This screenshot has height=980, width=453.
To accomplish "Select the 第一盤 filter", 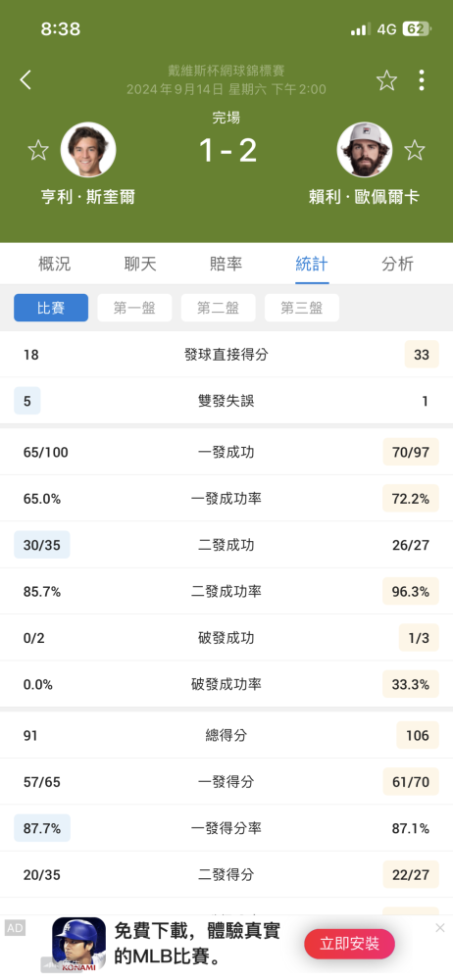I will pyautogui.click(x=134, y=308).
